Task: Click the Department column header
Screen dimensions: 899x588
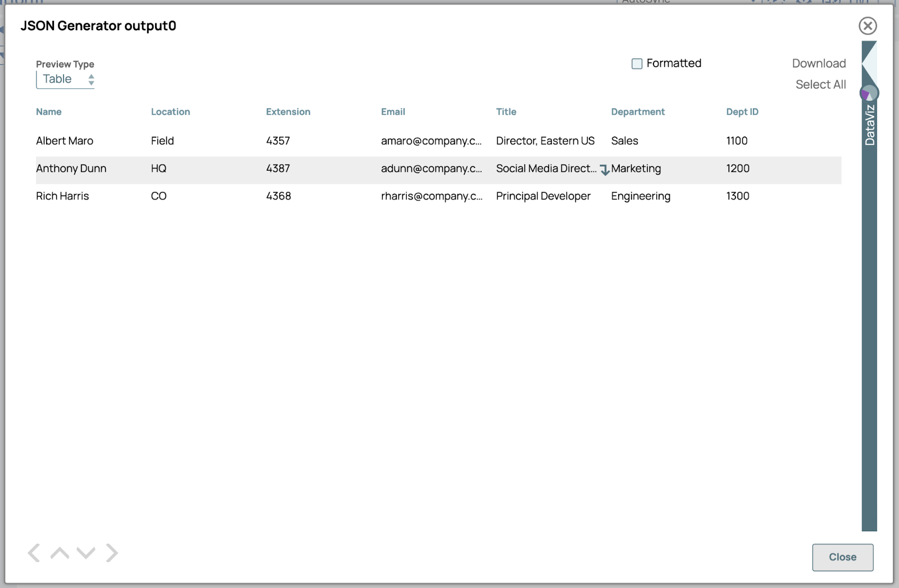Action: point(638,112)
